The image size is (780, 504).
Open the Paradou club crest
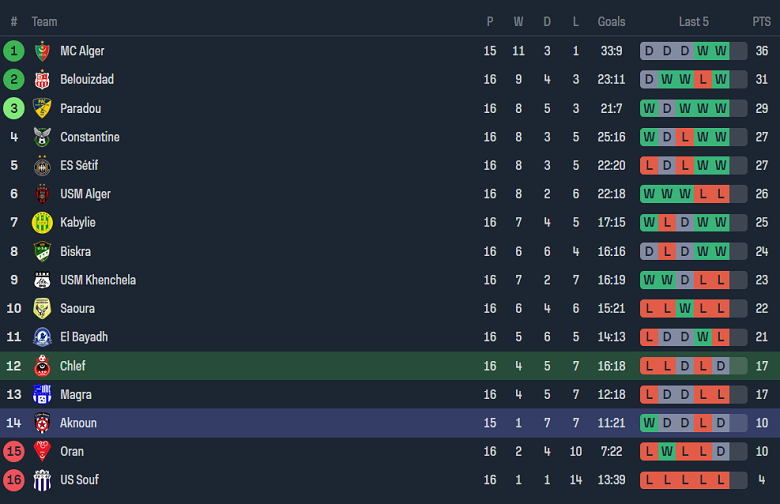42,108
